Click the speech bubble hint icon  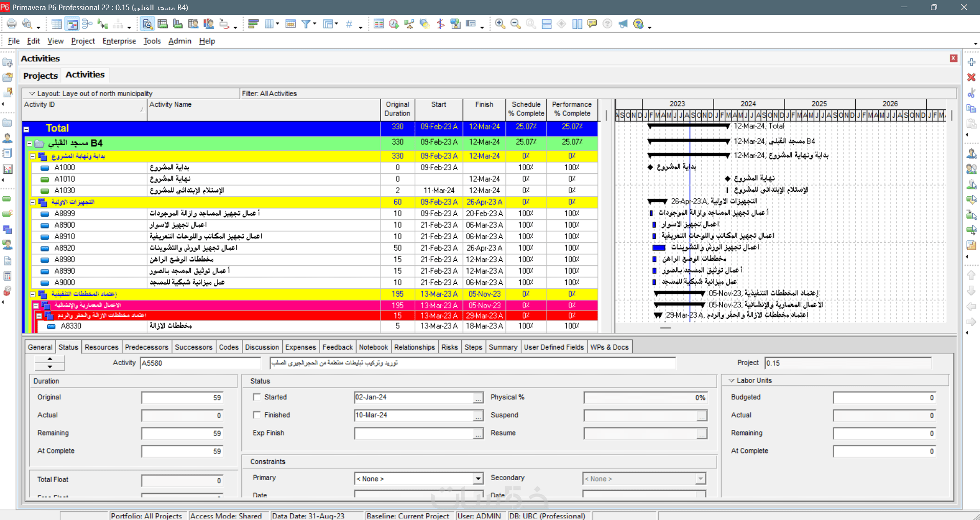(x=592, y=24)
